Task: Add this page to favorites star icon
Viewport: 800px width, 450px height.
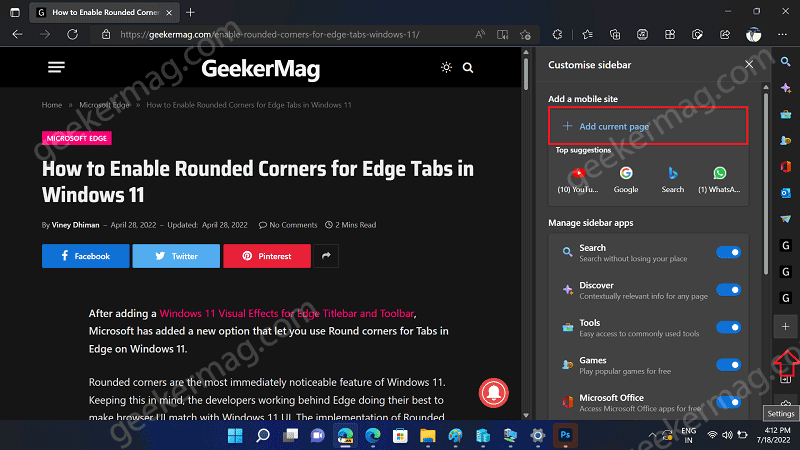Action: [x=525, y=34]
